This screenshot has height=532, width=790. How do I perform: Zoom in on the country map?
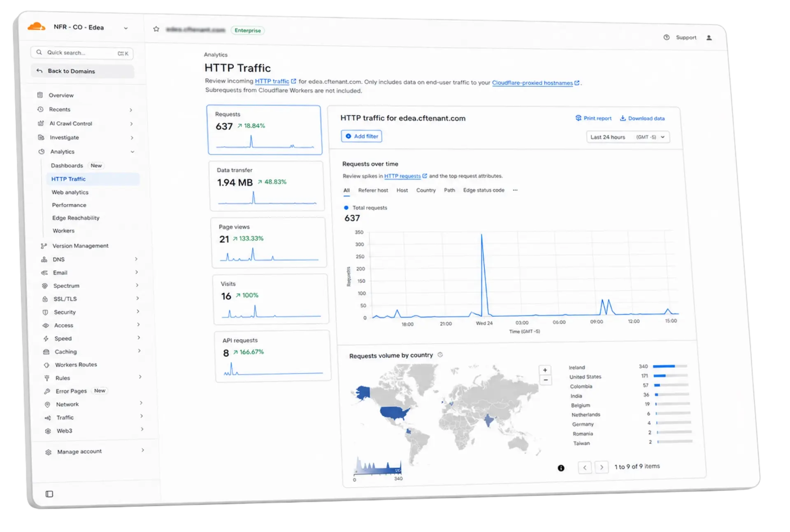pyautogui.click(x=545, y=370)
